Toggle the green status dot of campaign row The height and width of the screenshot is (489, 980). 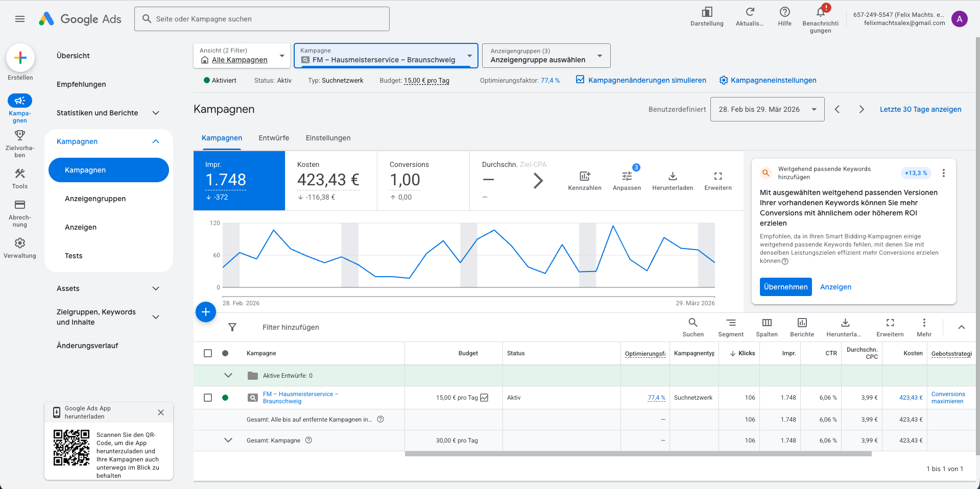225,398
